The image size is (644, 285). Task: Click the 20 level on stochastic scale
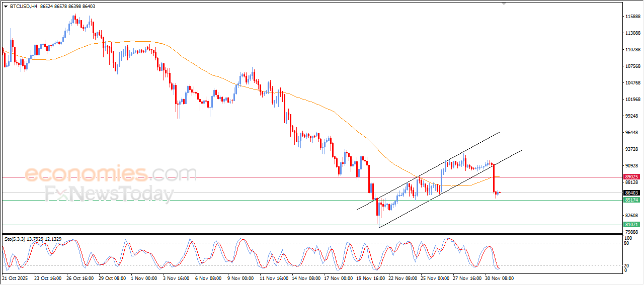click(626, 265)
